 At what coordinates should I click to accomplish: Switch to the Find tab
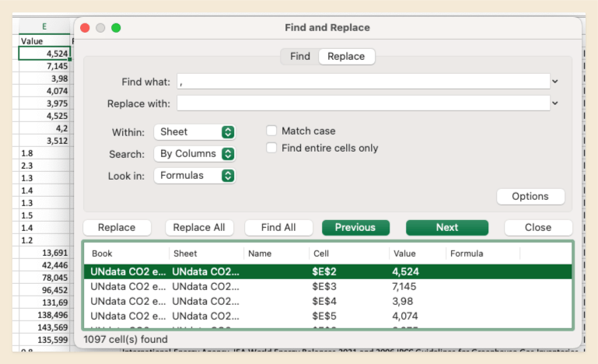tap(299, 56)
